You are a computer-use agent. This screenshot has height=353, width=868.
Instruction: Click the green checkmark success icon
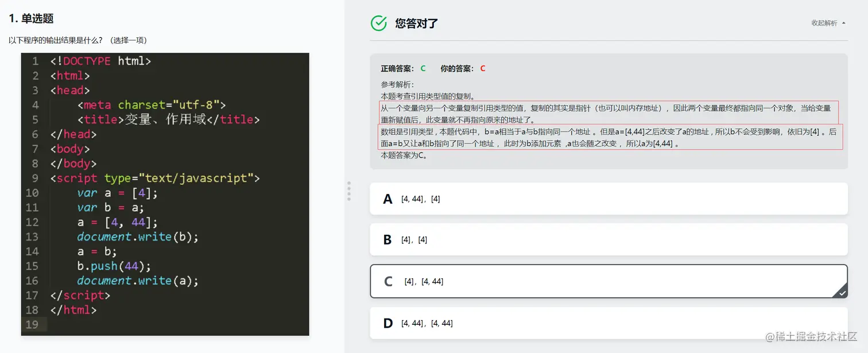coord(379,23)
